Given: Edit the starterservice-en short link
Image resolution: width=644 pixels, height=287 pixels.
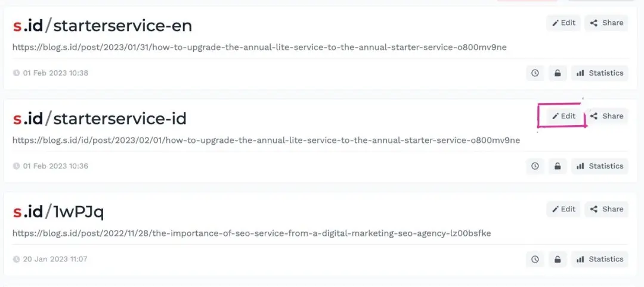Looking at the screenshot, I should tap(563, 23).
